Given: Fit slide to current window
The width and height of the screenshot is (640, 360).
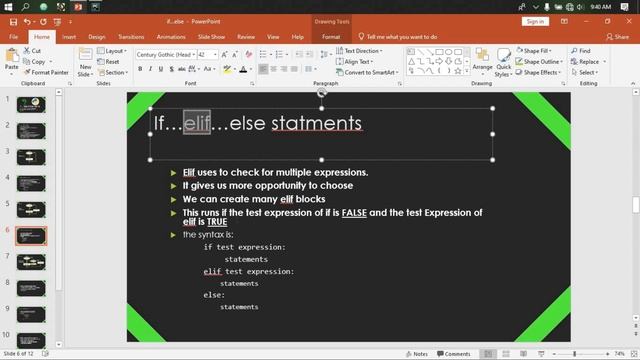Looking at the screenshot, I should coord(634,354).
